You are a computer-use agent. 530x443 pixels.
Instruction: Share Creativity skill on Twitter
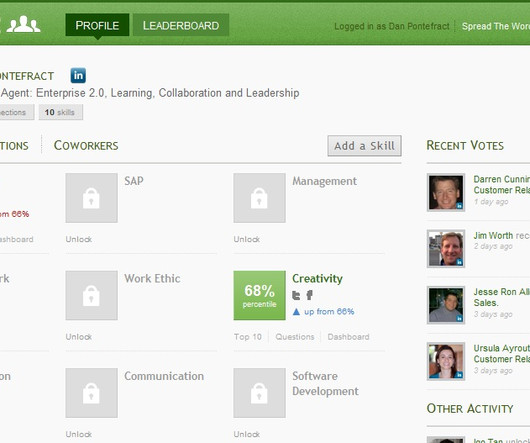click(296, 295)
